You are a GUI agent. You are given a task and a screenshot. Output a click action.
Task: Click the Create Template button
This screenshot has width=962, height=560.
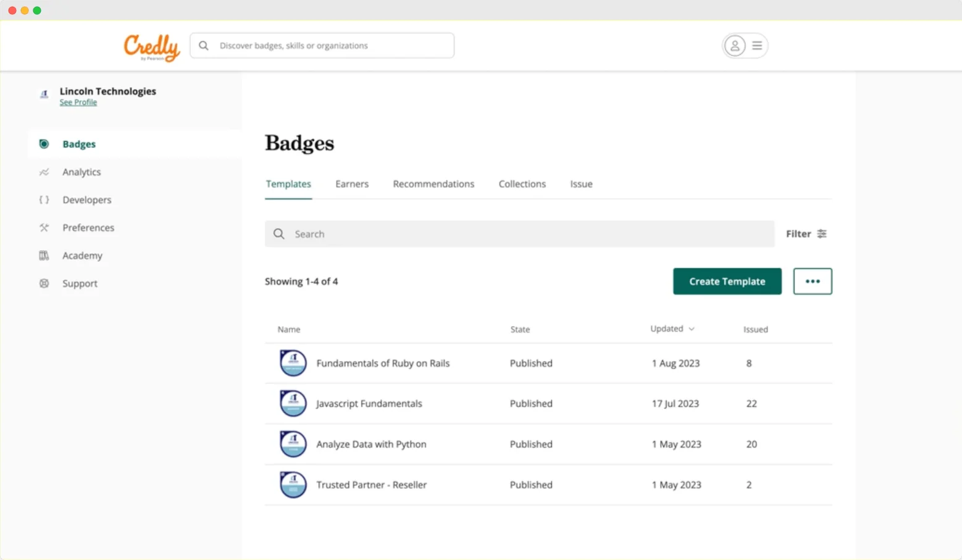click(727, 281)
